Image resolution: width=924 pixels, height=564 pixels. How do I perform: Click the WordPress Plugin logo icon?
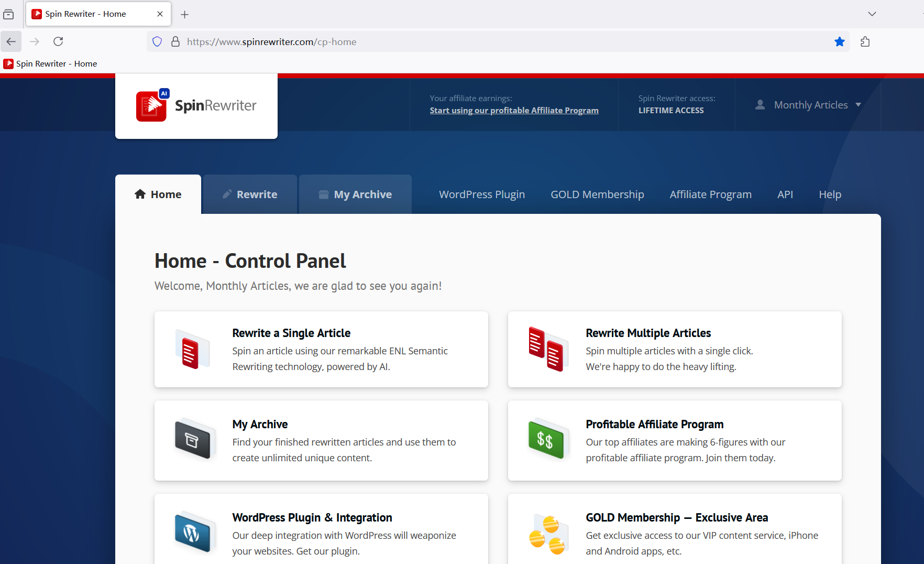[x=193, y=533]
